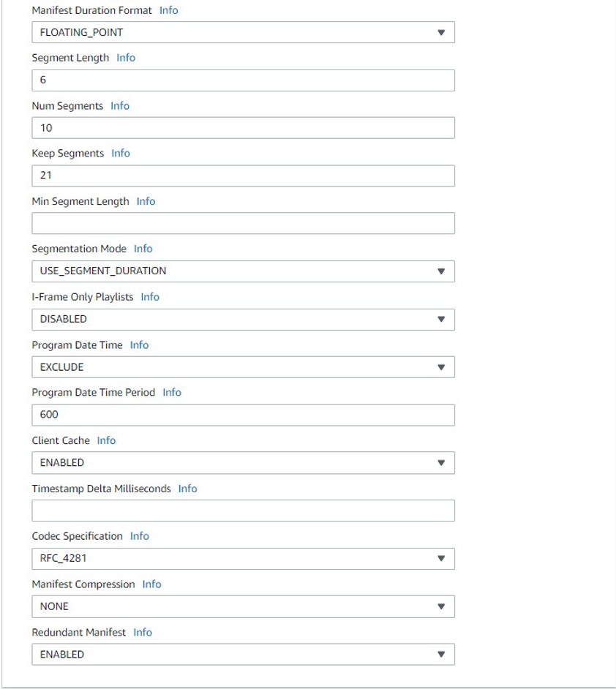Click Info beside Segment Length
The image size is (616, 689).
pos(126,57)
